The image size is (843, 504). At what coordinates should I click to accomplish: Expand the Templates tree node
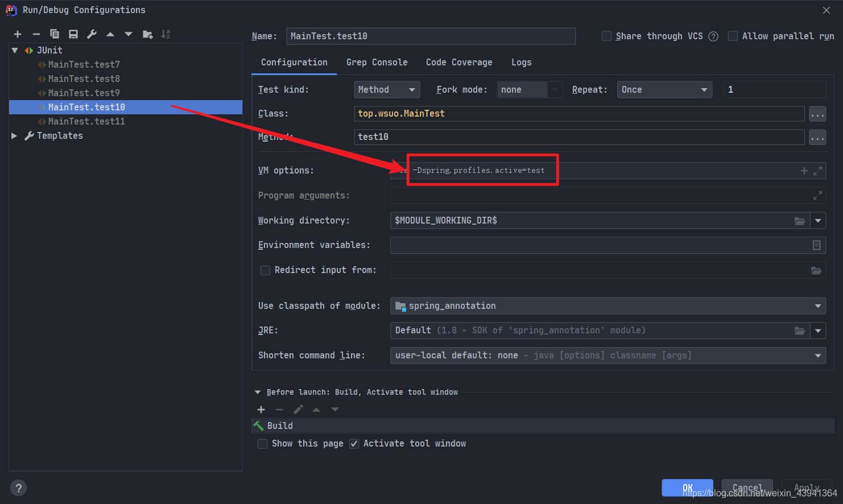click(x=14, y=136)
